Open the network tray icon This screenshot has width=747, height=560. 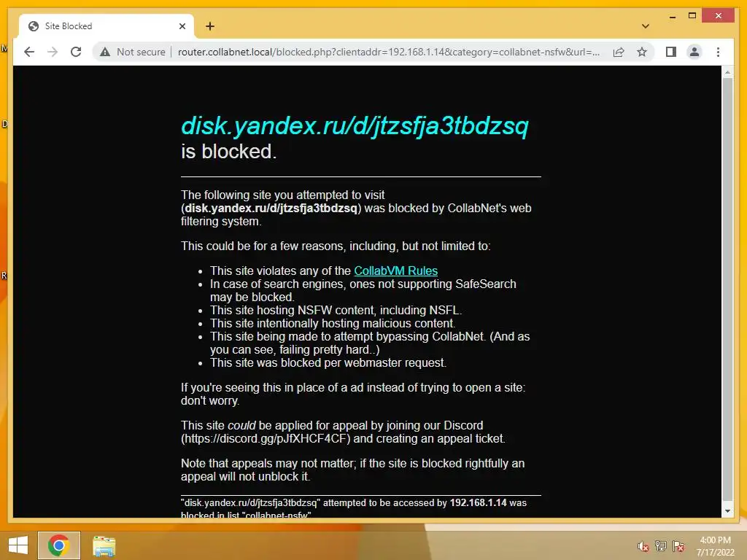tap(661, 545)
